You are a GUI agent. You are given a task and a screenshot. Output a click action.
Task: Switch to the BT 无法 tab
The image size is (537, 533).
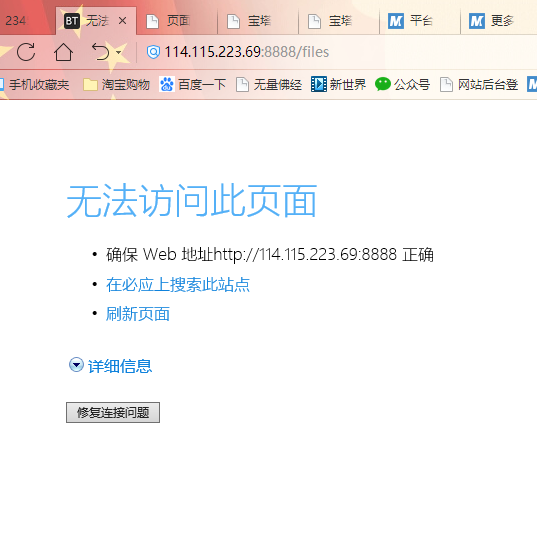(96, 21)
